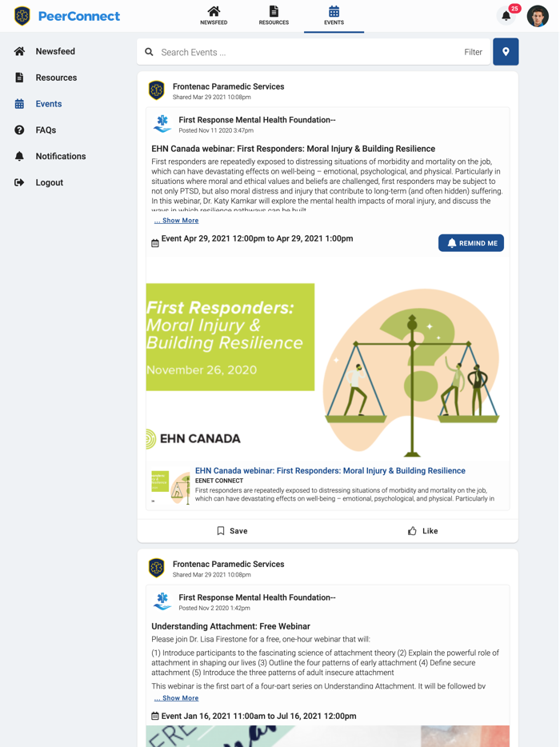Click Remind Me for the Apr 29 event
Screen dimensions: 560x747
click(471, 243)
